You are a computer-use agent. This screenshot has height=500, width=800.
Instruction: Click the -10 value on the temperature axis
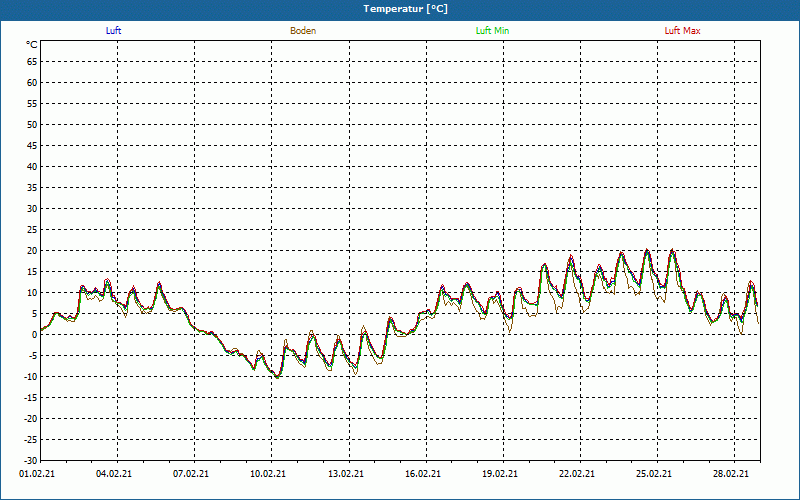[x=31, y=377]
